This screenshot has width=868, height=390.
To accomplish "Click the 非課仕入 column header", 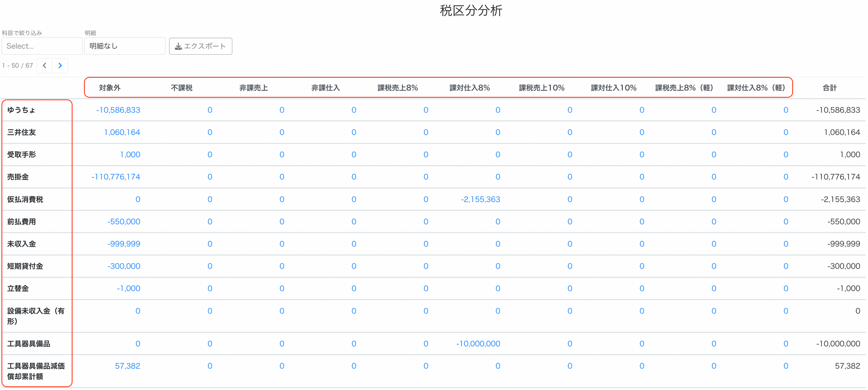I will click(325, 88).
